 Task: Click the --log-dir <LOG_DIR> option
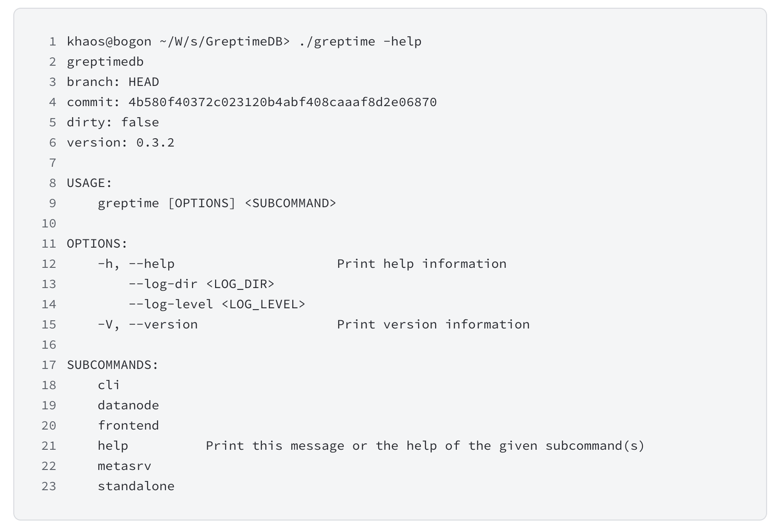(x=201, y=284)
